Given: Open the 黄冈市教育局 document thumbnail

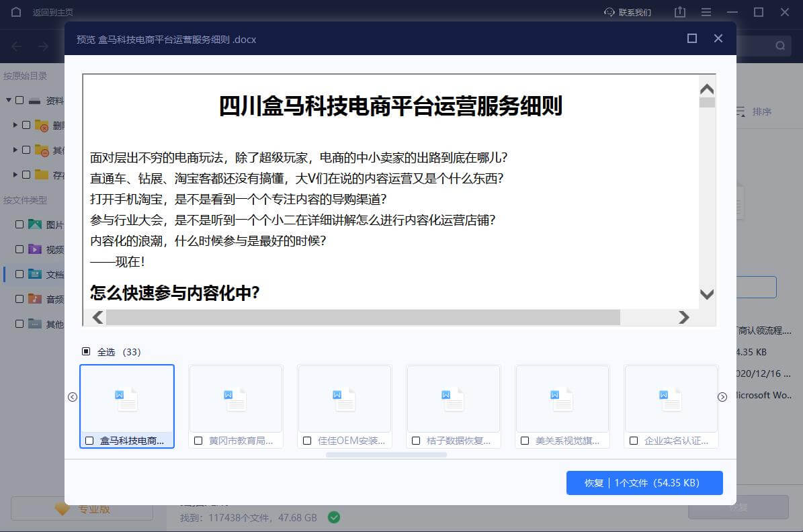Looking at the screenshot, I should (236, 400).
